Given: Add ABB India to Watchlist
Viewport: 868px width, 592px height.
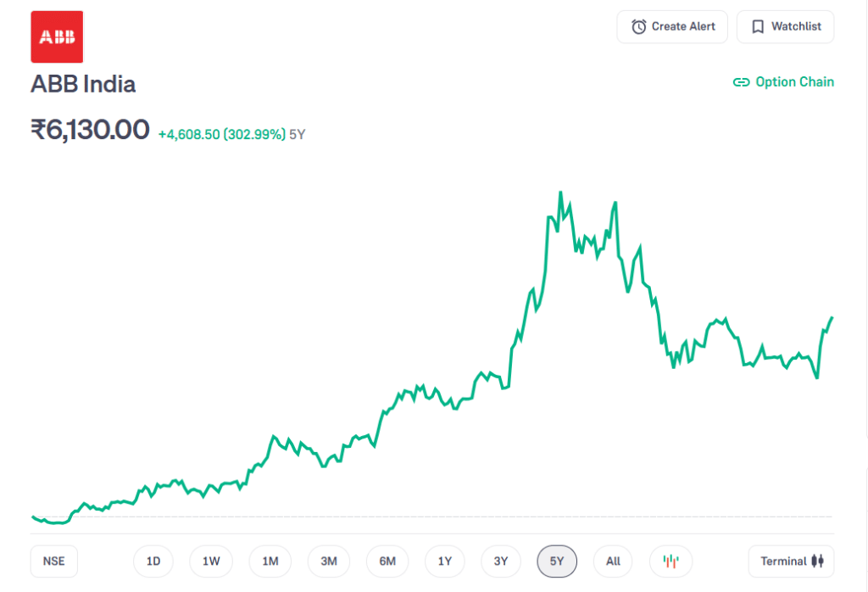Looking at the screenshot, I should click(x=785, y=26).
